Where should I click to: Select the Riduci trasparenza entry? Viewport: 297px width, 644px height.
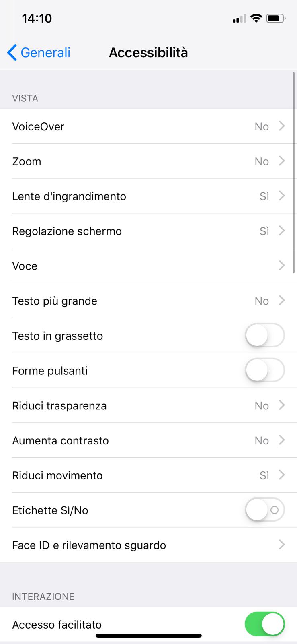pos(148,405)
